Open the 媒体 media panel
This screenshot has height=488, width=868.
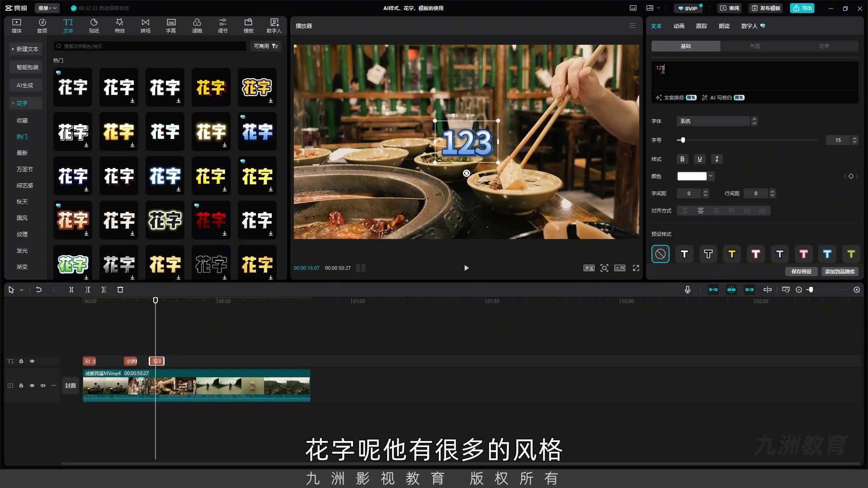(17, 26)
